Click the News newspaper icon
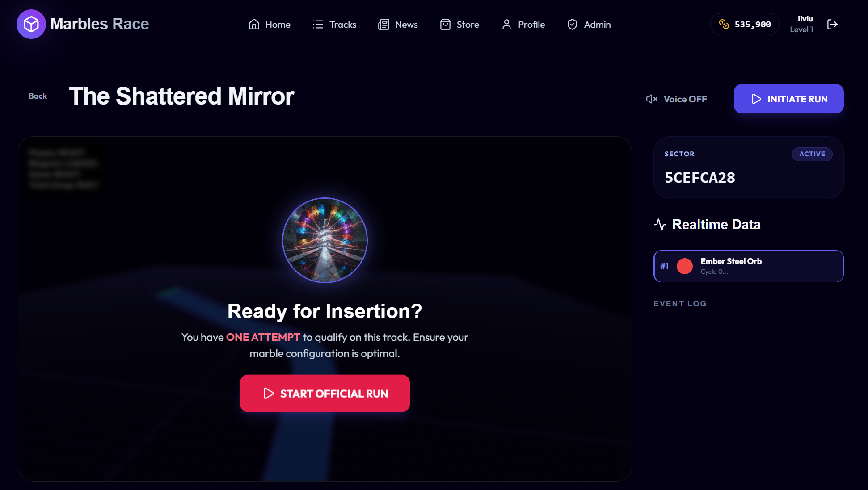 coord(383,25)
